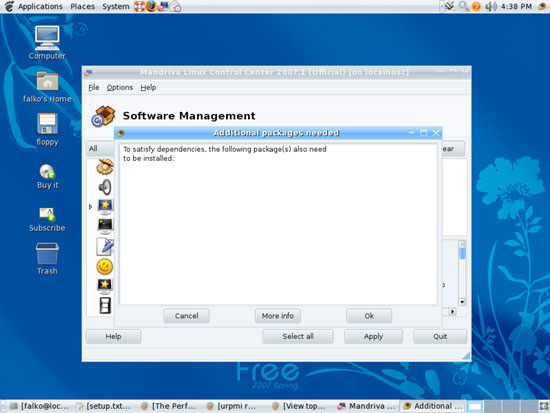Open the File menu
The height and width of the screenshot is (413, 550).
(94, 87)
